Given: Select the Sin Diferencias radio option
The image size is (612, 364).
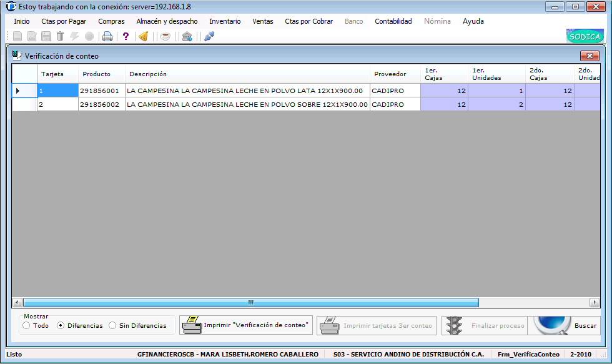Looking at the screenshot, I should [x=112, y=325].
